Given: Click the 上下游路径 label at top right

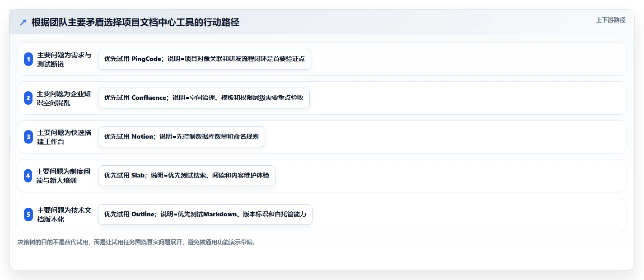Looking at the screenshot, I should (x=611, y=20).
